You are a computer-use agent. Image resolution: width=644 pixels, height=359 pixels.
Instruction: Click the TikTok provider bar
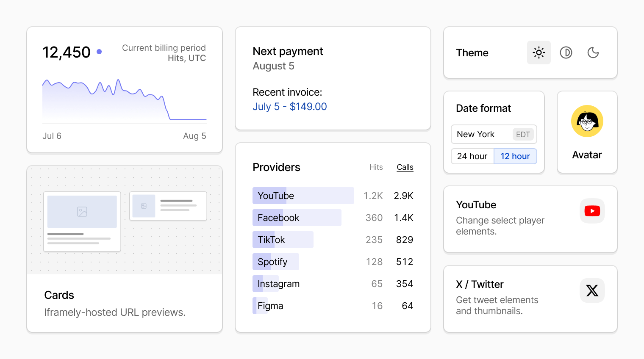coord(283,240)
